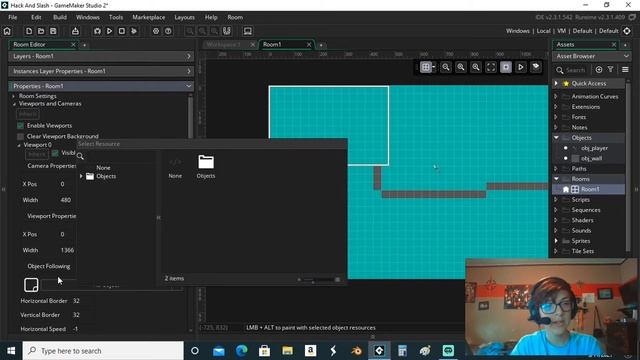The image size is (640, 360).
Task: Select obj_wall in Asset Browser
Action: [591, 158]
